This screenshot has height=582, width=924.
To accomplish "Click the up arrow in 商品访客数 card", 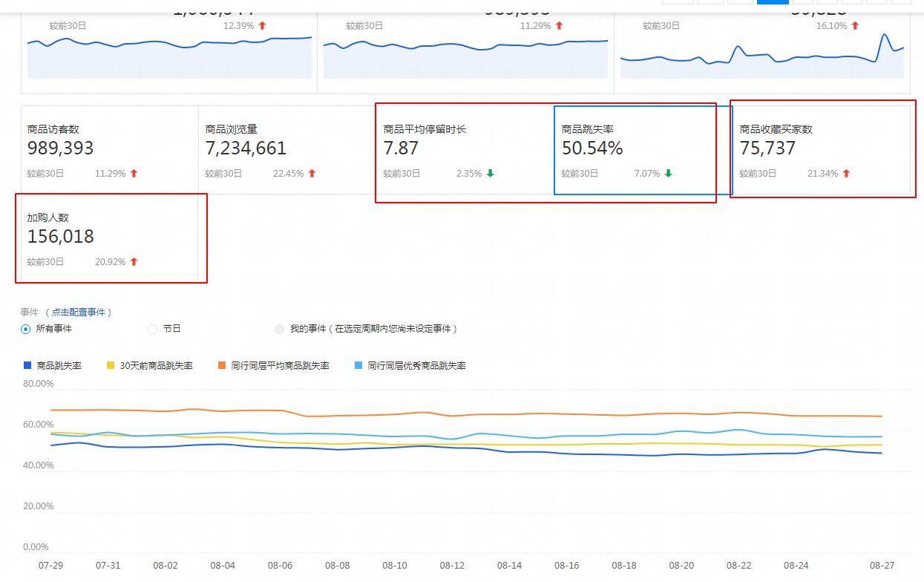I will (x=134, y=174).
